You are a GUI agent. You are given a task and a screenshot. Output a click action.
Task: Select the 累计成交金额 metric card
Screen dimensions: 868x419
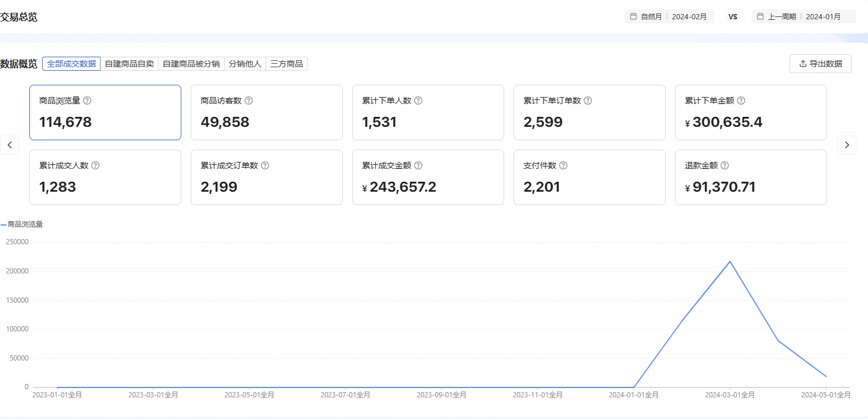428,177
